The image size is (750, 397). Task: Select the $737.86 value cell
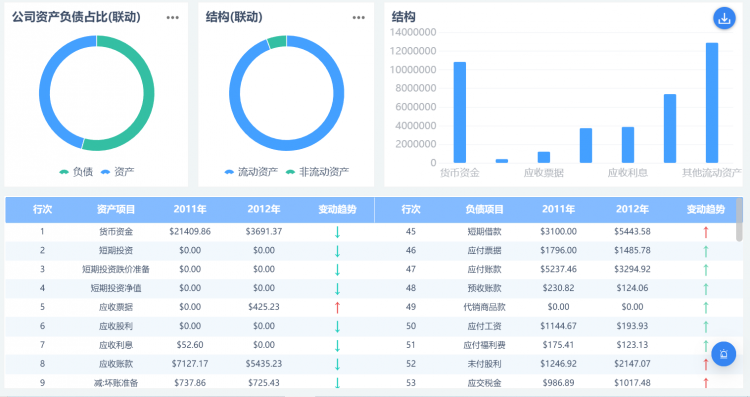coord(190,383)
